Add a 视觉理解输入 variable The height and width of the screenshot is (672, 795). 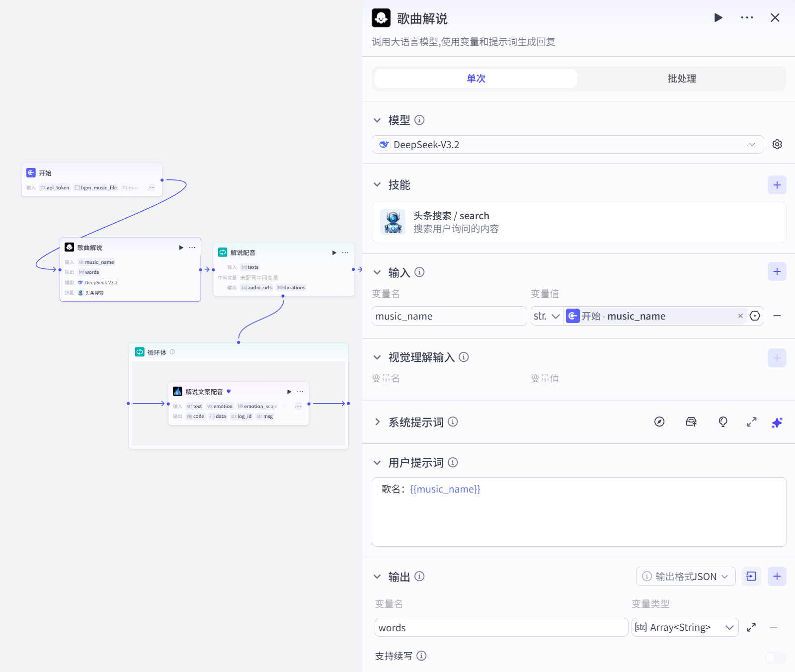coord(777,358)
